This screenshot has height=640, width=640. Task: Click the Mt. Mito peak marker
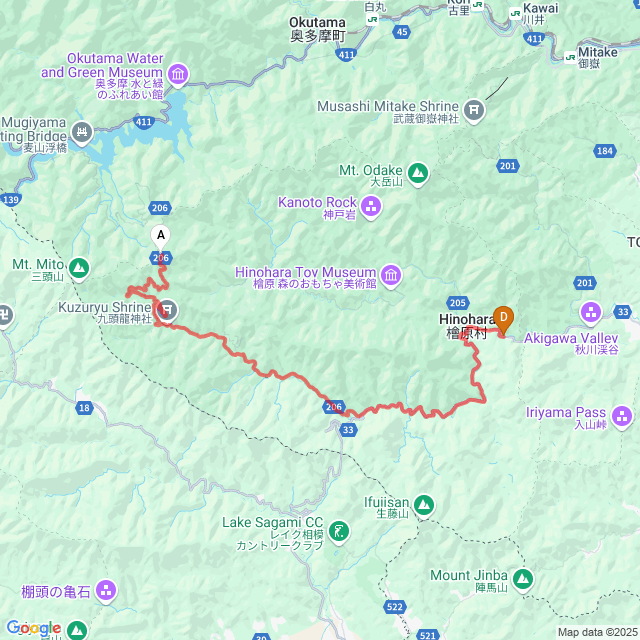[79, 269]
